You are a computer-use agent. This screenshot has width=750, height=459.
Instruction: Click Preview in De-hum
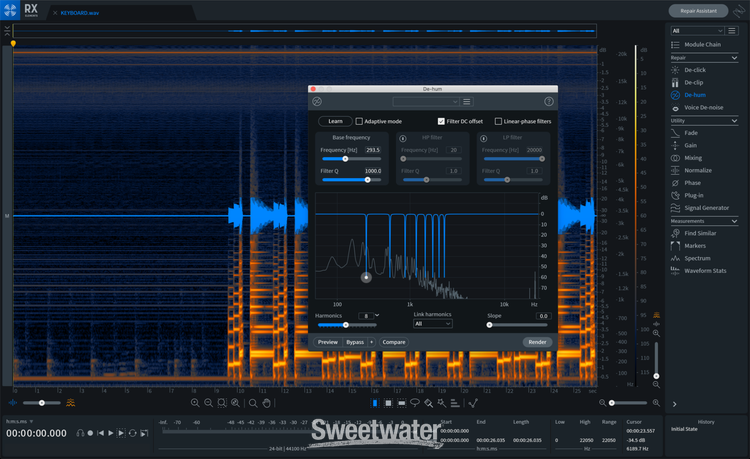tap(328, 342)
